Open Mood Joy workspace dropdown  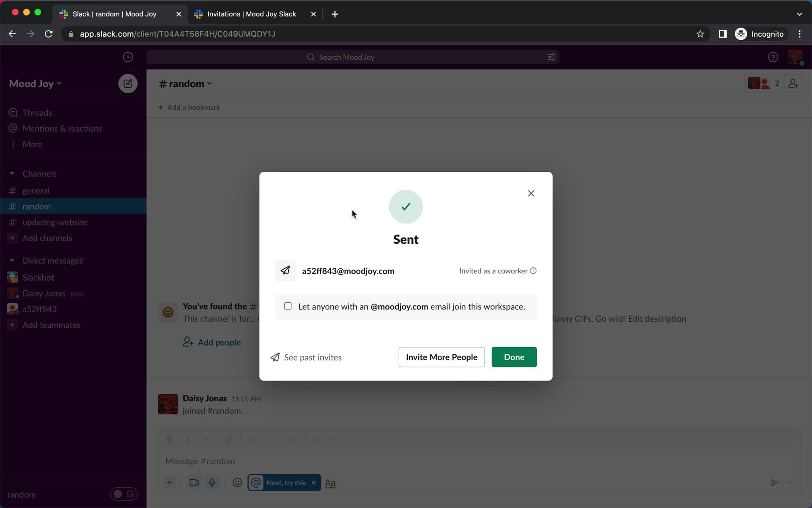pyautogui.click(x=35, y=83)
